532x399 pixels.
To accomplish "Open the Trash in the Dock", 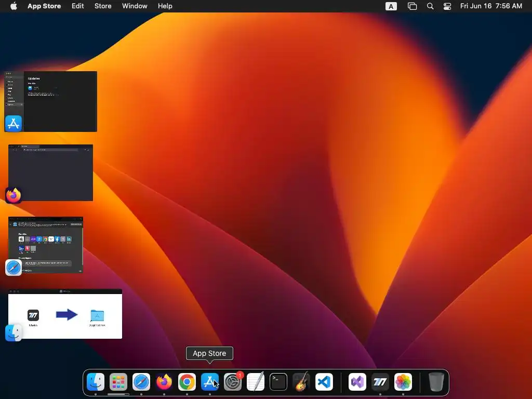I will point(436,382).
